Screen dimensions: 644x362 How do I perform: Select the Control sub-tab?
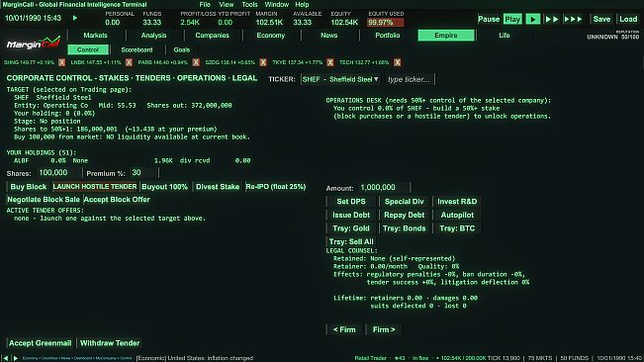tap(88, 49)
